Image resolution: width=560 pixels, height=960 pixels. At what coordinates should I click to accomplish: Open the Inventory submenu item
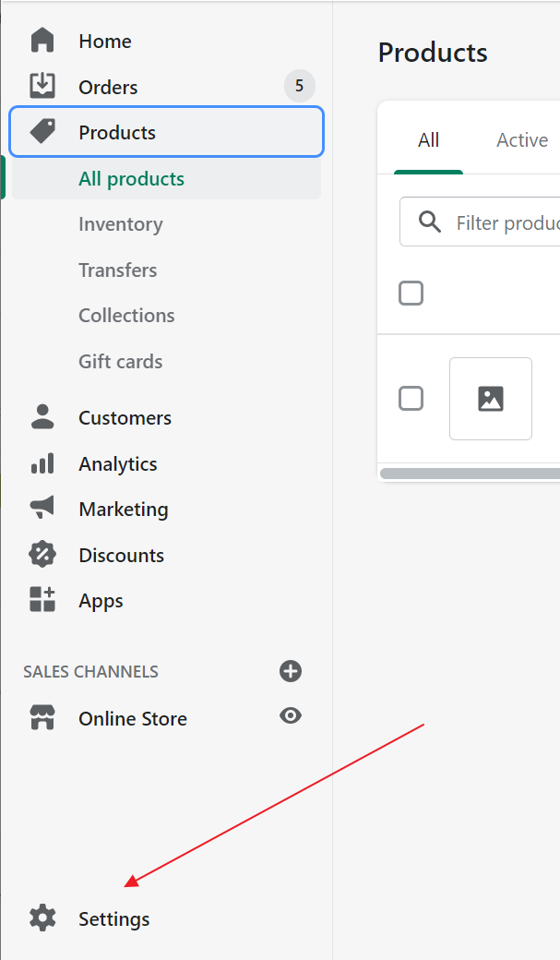point(121,224)
